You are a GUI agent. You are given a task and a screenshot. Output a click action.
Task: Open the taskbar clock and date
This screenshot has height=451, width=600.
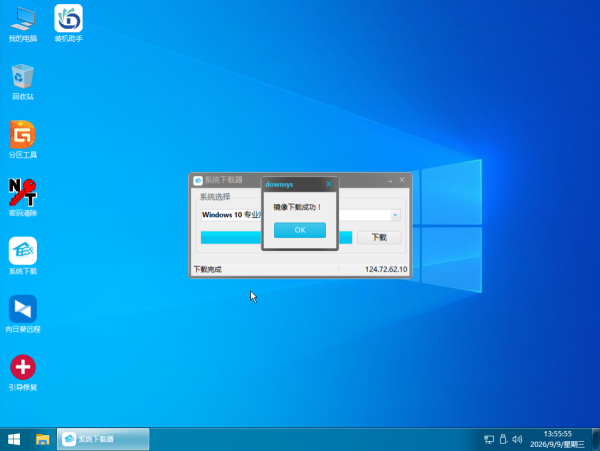tap(558, 439)
